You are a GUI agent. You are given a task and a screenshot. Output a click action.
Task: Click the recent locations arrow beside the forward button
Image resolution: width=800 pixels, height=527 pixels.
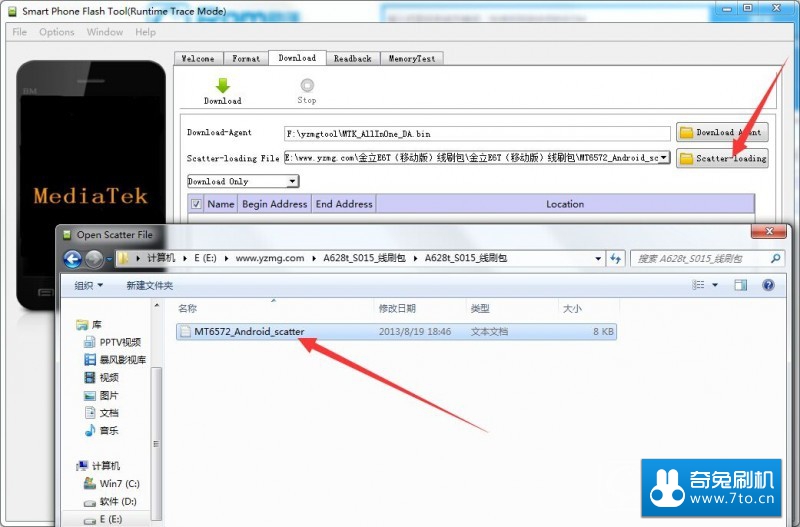pyautogui.click(x=109, y=259)
